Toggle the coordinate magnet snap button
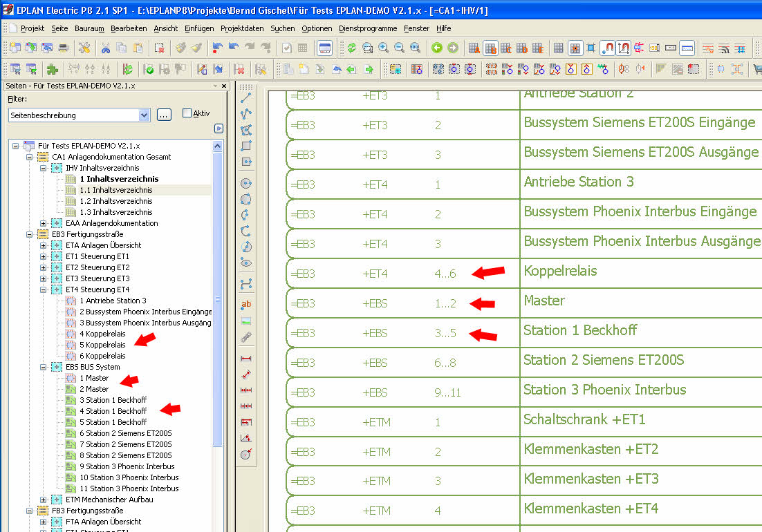 [623, 48]
